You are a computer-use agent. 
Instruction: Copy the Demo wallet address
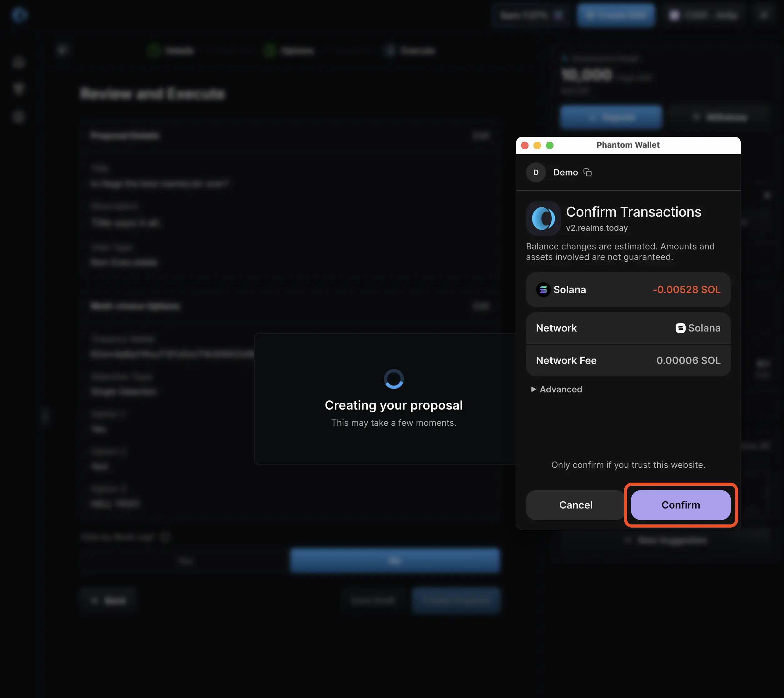tap(588, 173)
